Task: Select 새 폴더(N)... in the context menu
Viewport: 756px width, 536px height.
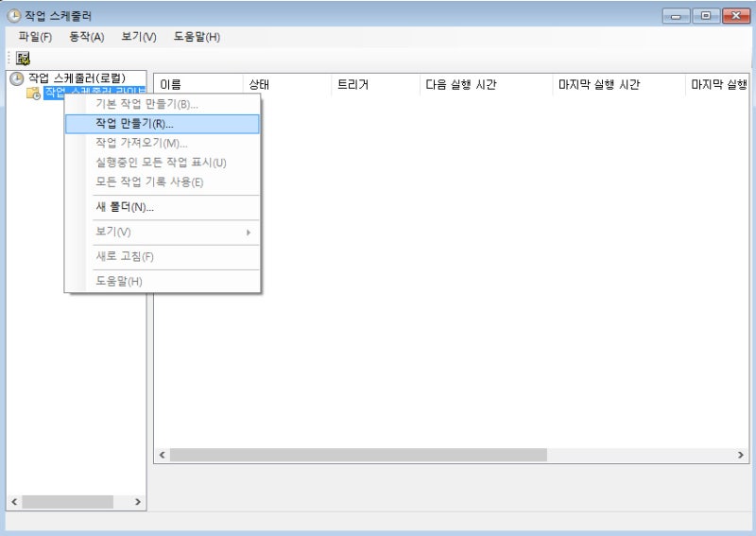Action: [163, 207]
